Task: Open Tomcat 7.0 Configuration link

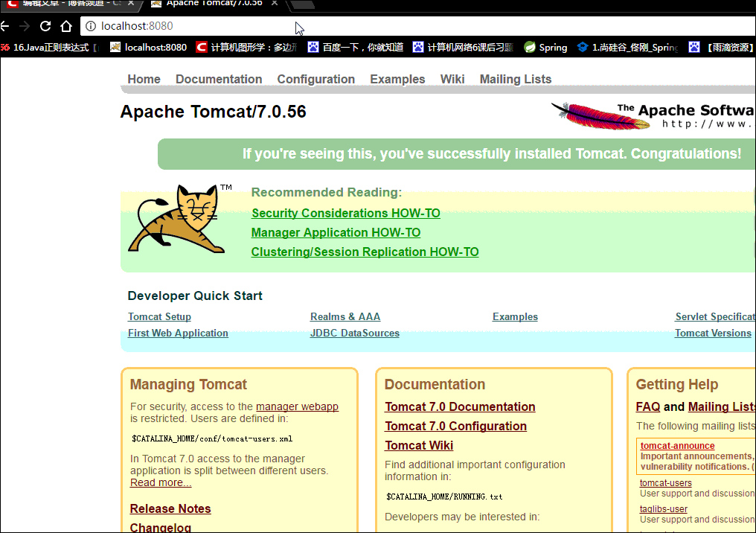Action: [x=455, y=427]
